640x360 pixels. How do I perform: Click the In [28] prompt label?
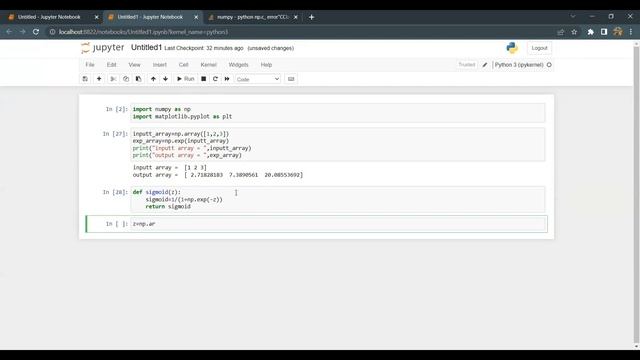tap(115, 192)
